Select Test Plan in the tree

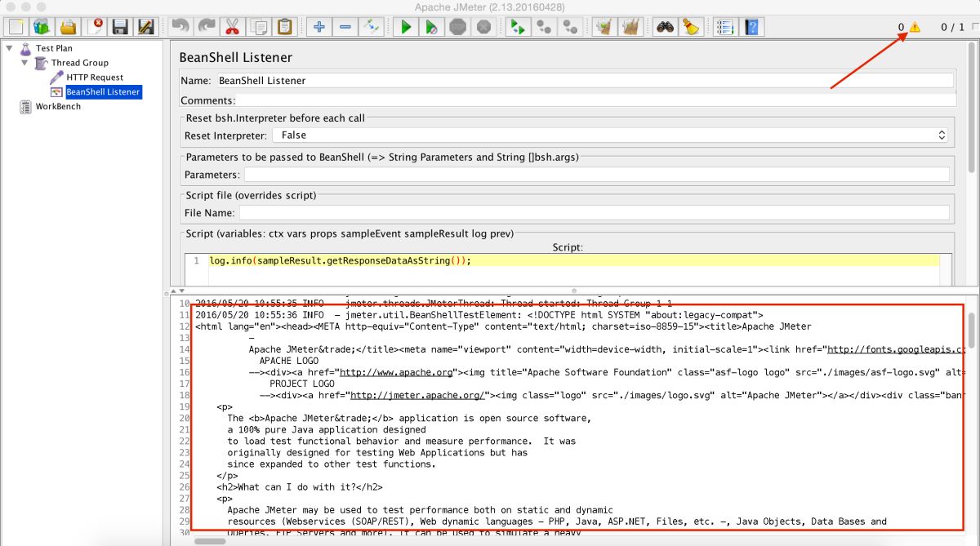tap(54, 48)
